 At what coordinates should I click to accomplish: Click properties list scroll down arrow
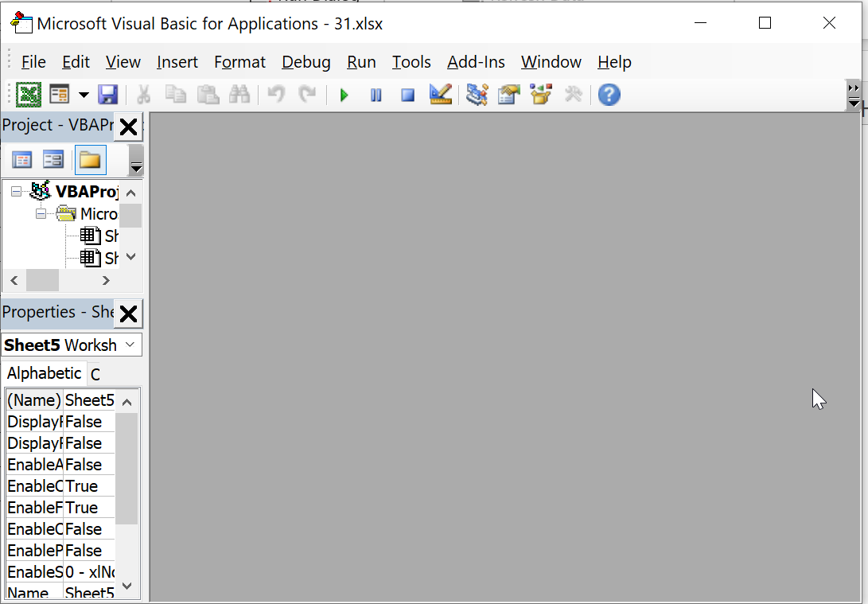point(127,586)
